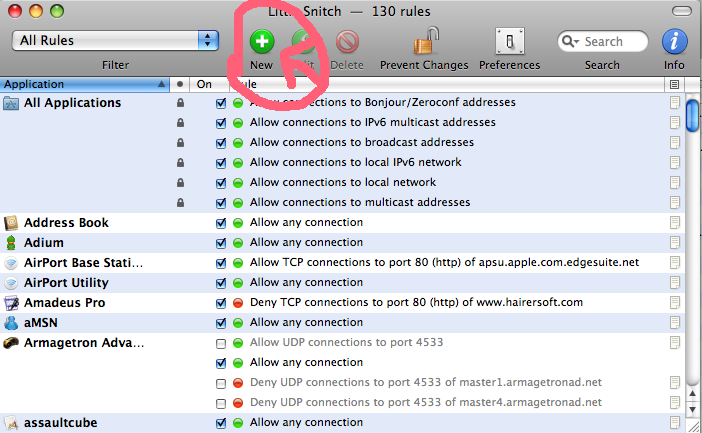Image resolution: width=702 pixels, height=433 pixels.
Task: Click the green New rule button
Action: coord(262,42)
